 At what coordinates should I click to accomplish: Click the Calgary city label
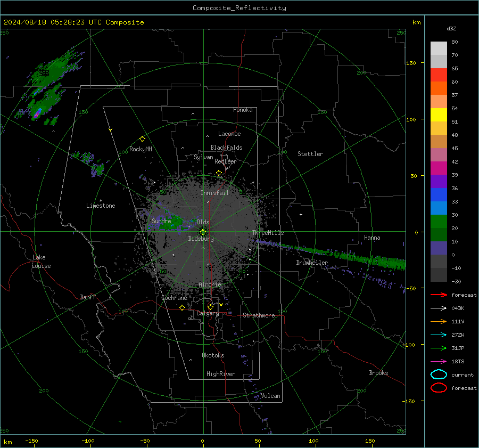208,313
